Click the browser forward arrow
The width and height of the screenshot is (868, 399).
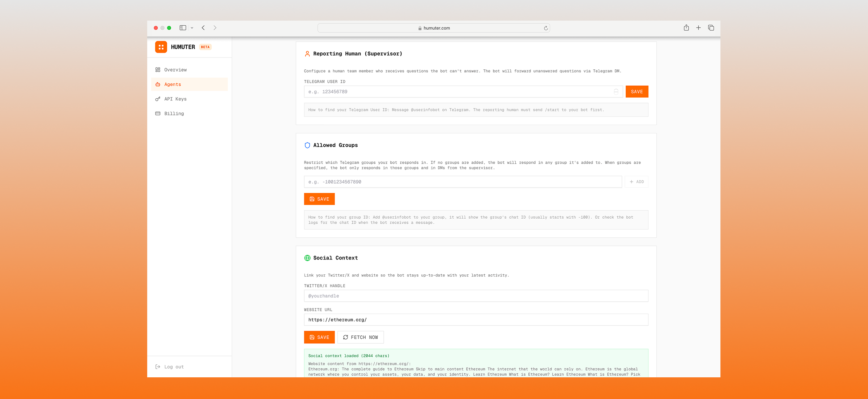215,28
